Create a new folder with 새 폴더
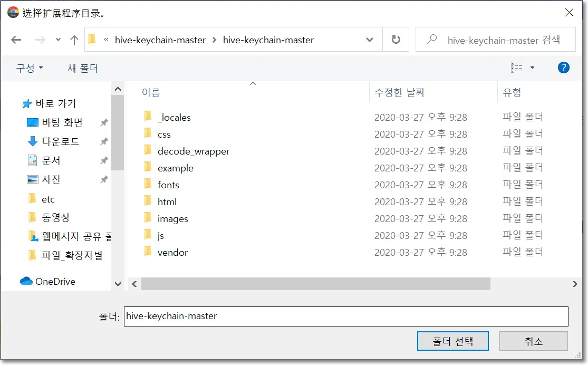Screen dimensions: 588x365 point(83,68)
